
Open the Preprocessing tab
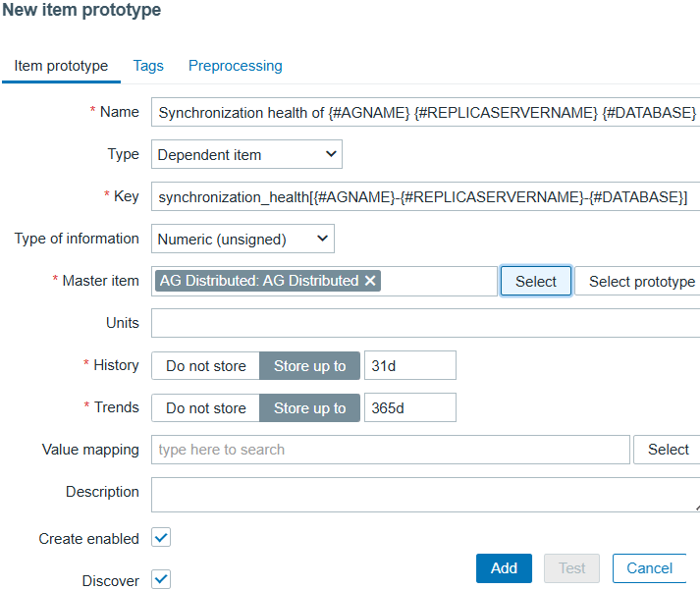tap(236, 66)
